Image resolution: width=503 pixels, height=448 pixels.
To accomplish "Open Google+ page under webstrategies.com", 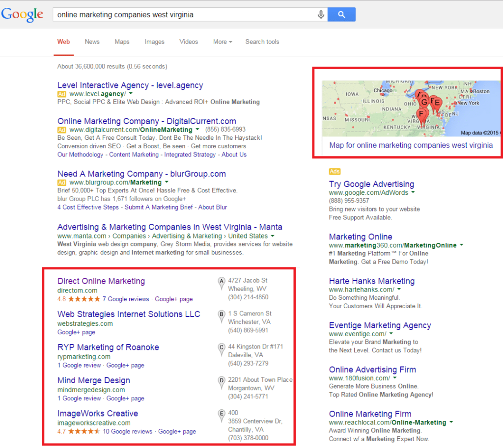I will (76, 332).
